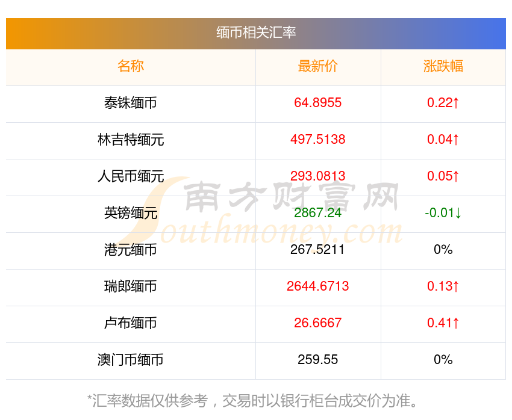Select the 泰铢缅币 row name
Screen dimensions: 512x420
pos(131,103)
